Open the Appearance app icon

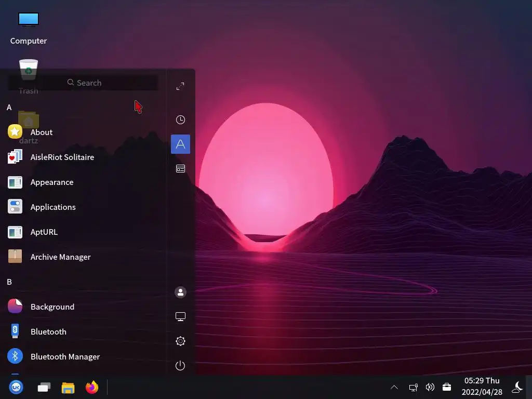point(15,182)
